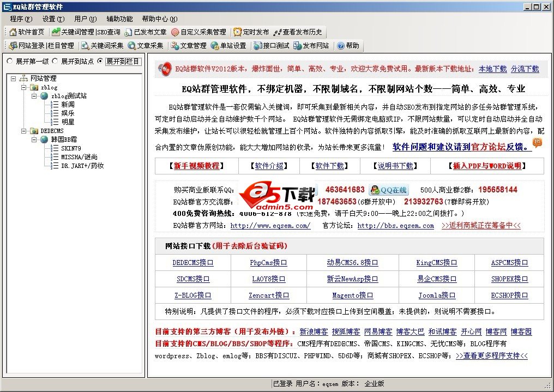The height and width of the screenshot is (392, 554).
Task: Click globe icon of 韩国BB霜
Action: pos(44,140)
